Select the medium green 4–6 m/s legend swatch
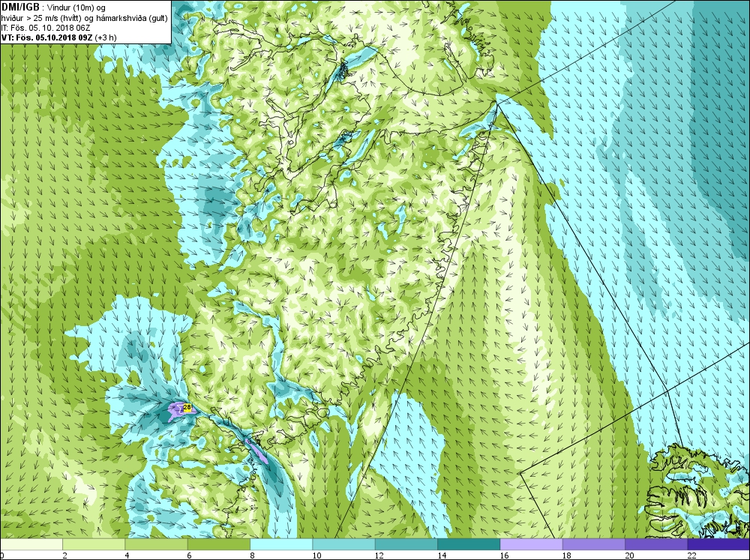750x560 pixels. (157, 544)
